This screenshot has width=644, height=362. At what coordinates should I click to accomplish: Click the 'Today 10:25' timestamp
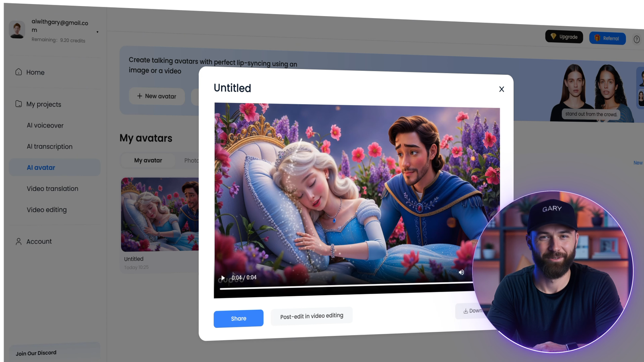(136, 267)
